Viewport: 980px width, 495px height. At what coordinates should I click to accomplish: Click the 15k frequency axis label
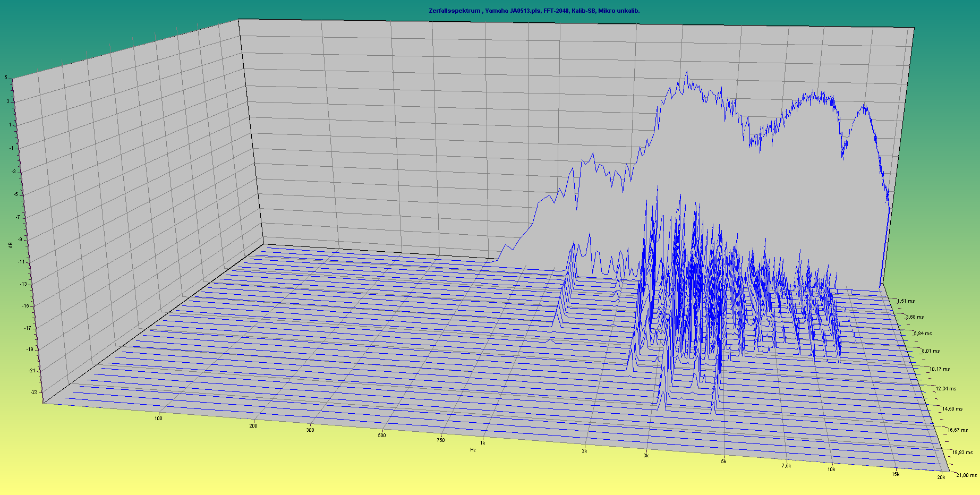click(x=896, y=474)
